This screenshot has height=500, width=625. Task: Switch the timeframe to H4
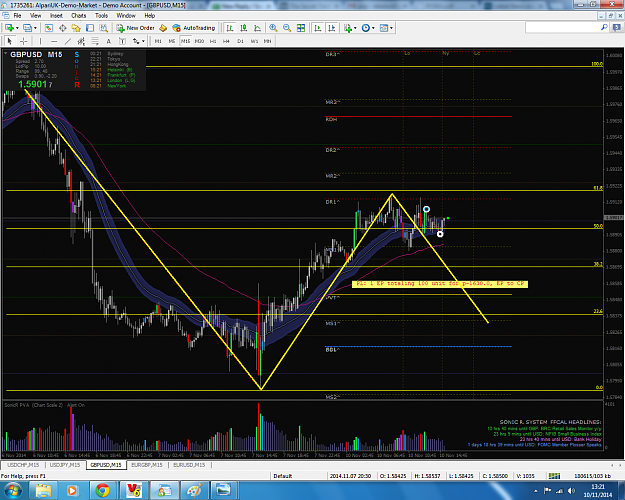click(x=226, y=41)
